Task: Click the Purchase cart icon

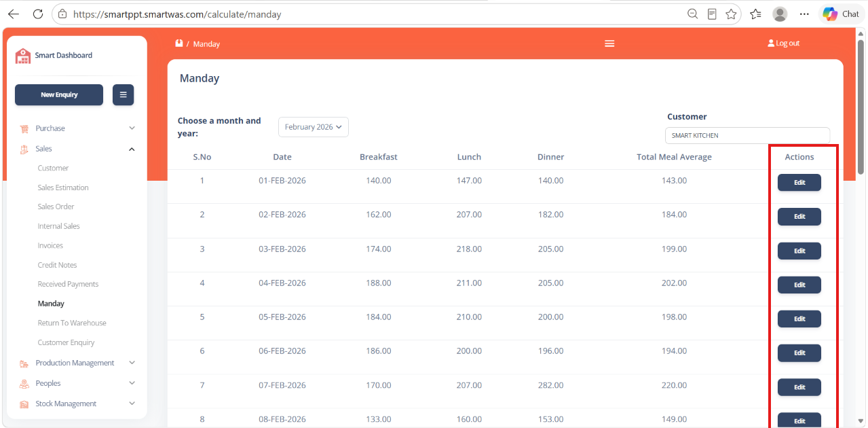Action: pos(24,128)
